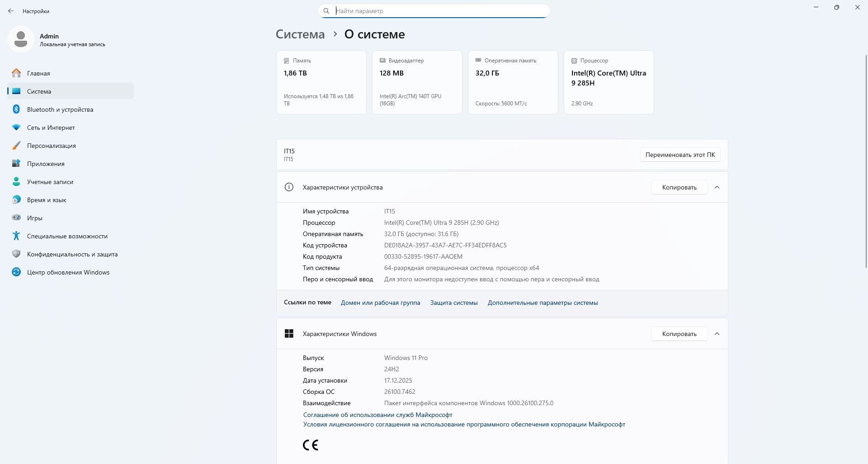Open the Память storage card
Viewport: 868px width, 464px height.
click(x=321, y=82)
